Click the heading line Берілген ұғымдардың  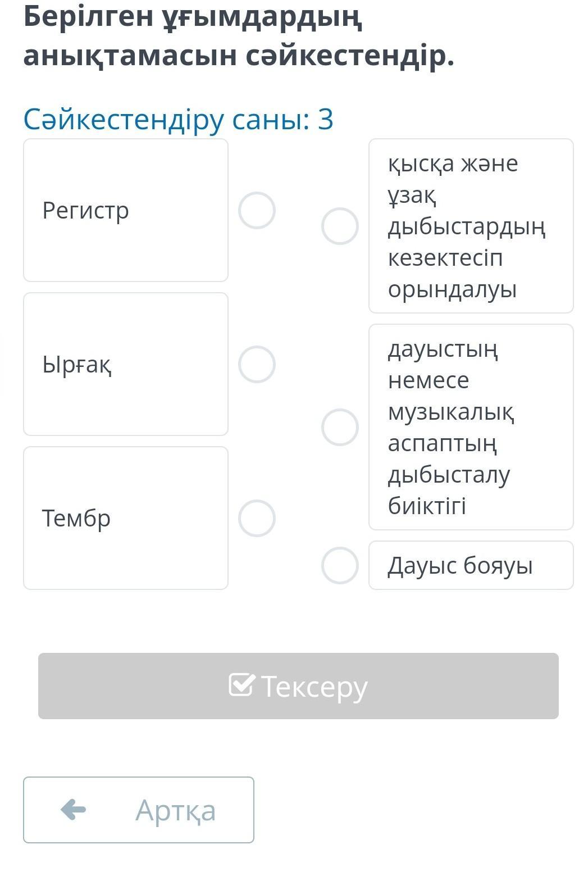pyautogui.click(x=193, y=17)
